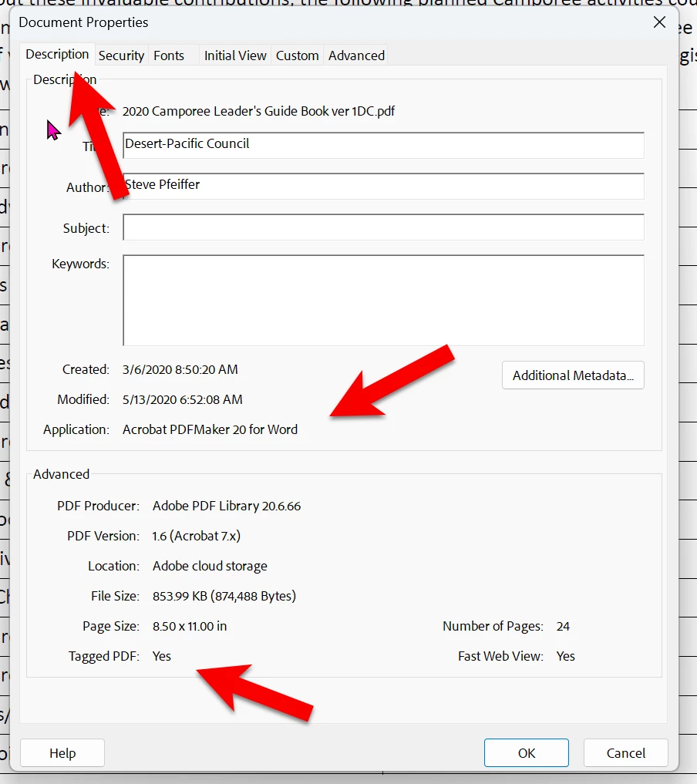Viewport: 697px width, 784px height.
Task: Click the Number of Pages value 24
Action: (563, 626)
